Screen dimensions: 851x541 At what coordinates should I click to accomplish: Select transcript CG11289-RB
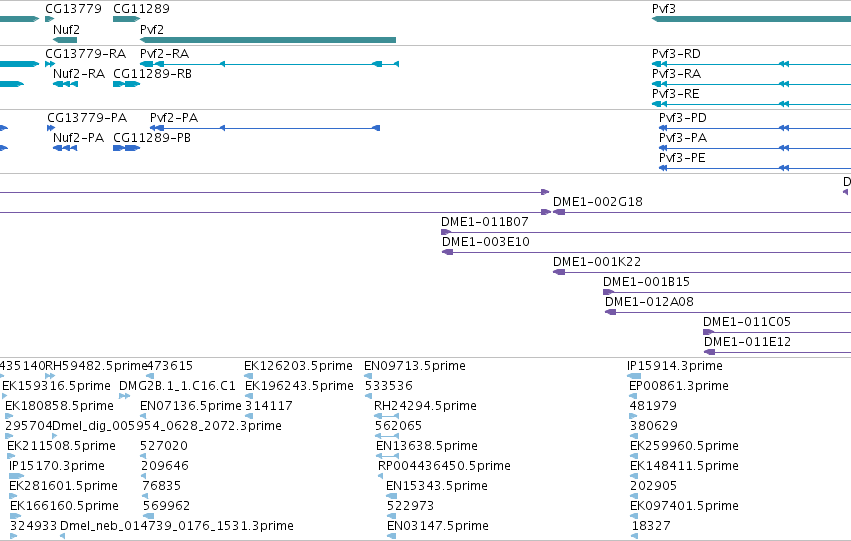click(152, 74)
